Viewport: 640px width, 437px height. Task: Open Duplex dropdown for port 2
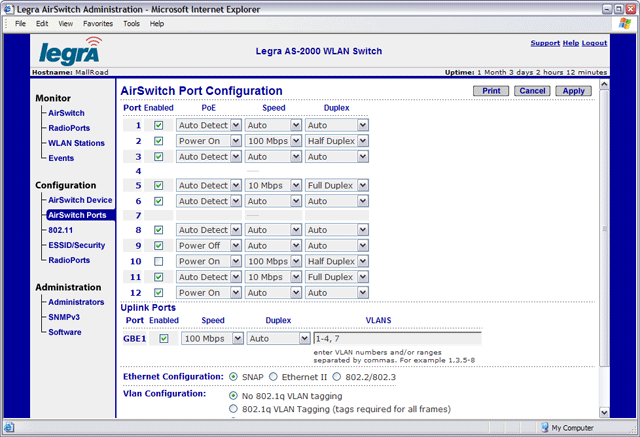(x=337, y=141)
